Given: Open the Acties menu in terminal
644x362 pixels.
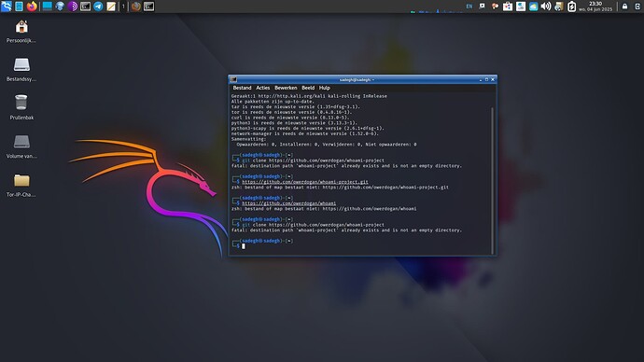Looking at the screenshot, I should pos(263,88).
